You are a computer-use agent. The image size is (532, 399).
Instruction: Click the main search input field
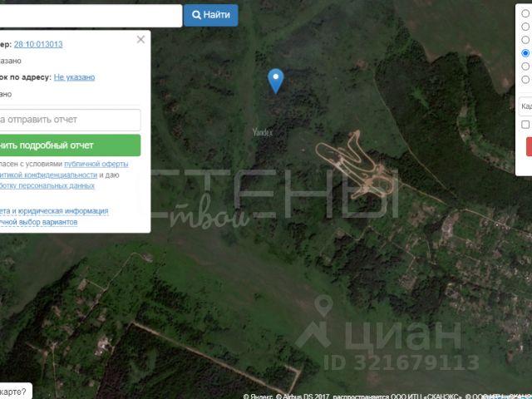pyautogui.click(x=91, y=16)
